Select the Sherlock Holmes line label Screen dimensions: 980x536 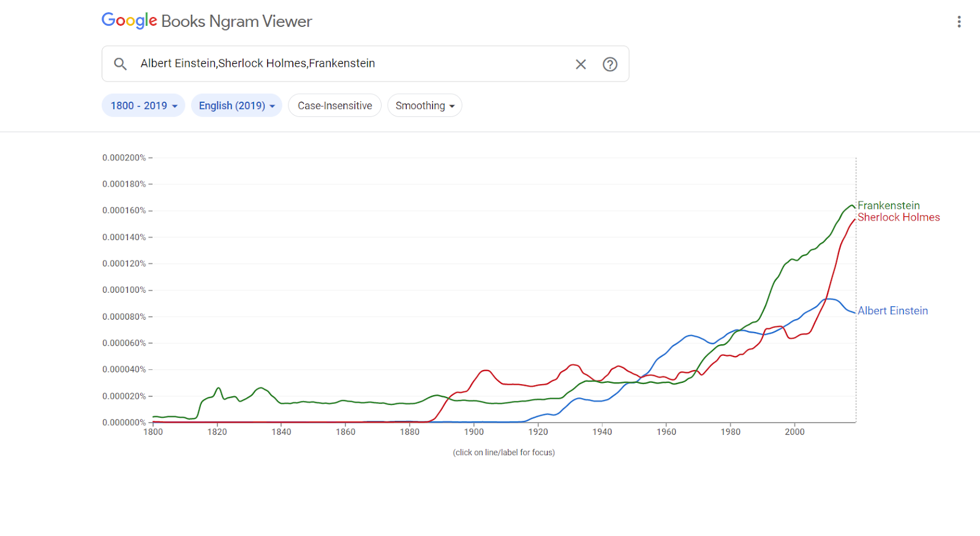tap(898, 217)
